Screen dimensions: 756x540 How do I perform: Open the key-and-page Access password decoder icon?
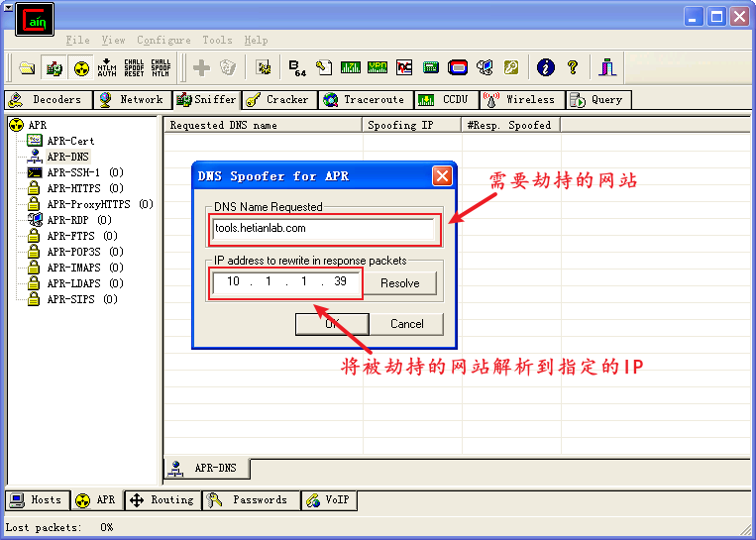pyautogui.click(x=324, y=67)
